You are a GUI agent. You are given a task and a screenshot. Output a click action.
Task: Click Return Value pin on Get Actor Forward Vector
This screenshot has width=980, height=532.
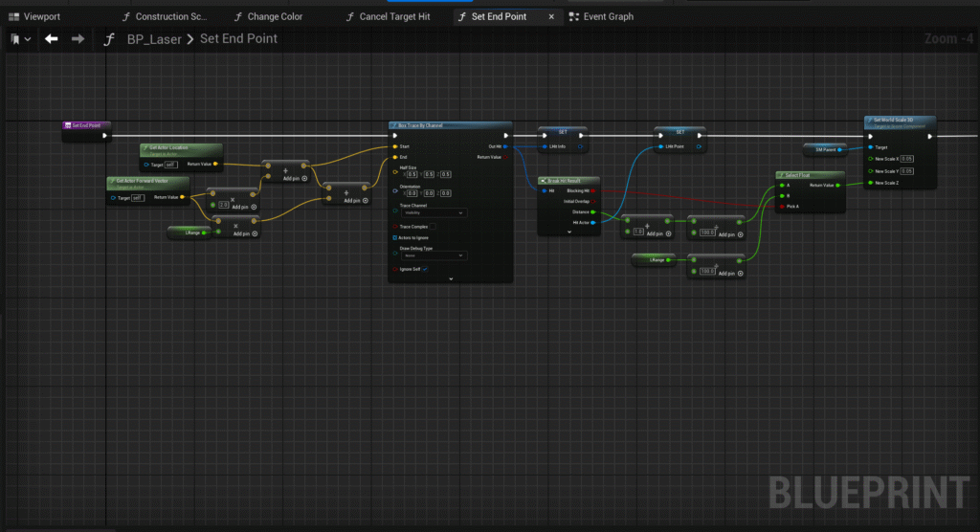183,197
